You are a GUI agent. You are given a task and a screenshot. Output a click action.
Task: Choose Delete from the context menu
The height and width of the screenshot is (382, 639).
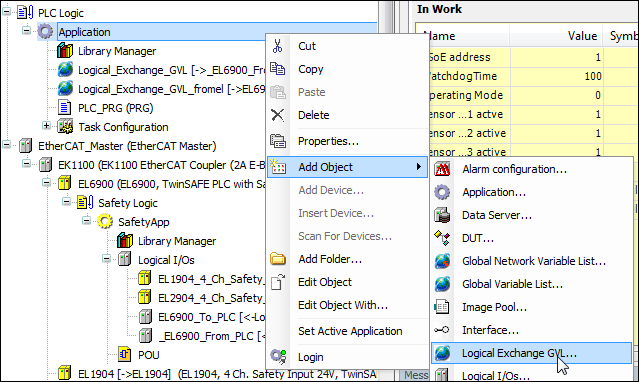[347, 115]
